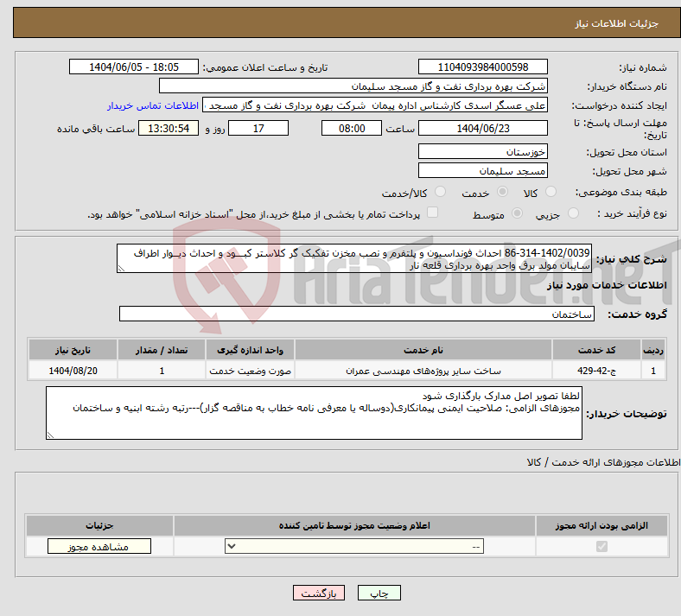The width and height of the screenshot is (681, 616).
Task: Click the buyer notes text area
Action: tap(314, 413)
